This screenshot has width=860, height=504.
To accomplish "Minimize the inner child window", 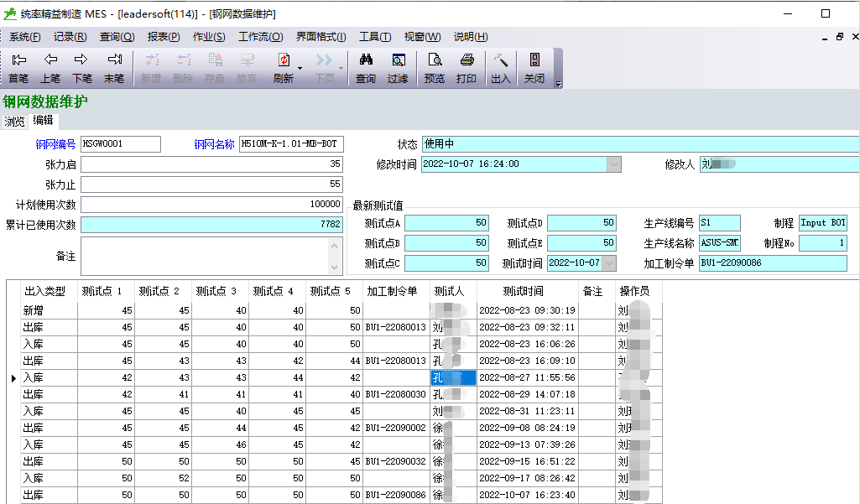I will coord(825,38).
